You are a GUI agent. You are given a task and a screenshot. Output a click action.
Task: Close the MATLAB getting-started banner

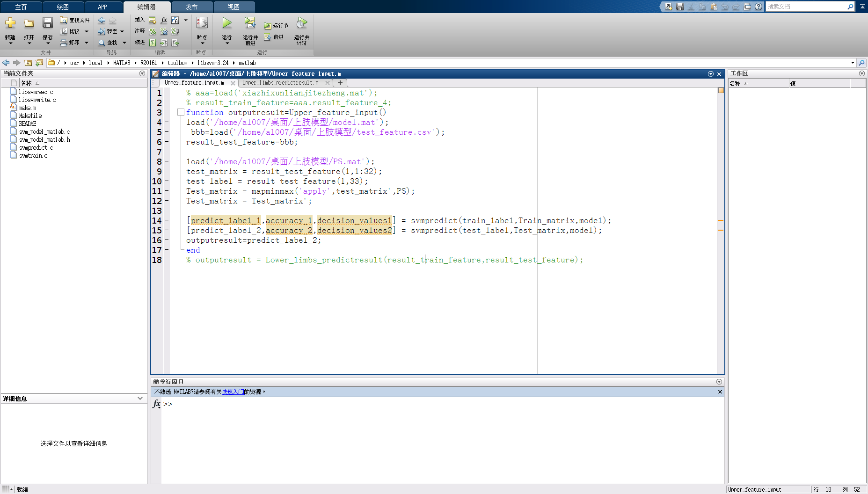(x=720, y=392)
